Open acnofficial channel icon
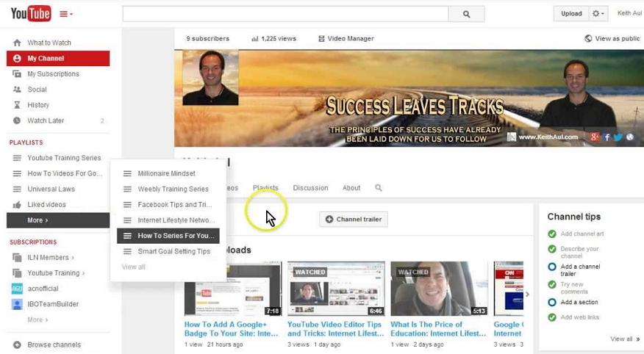 coord(17,289)
